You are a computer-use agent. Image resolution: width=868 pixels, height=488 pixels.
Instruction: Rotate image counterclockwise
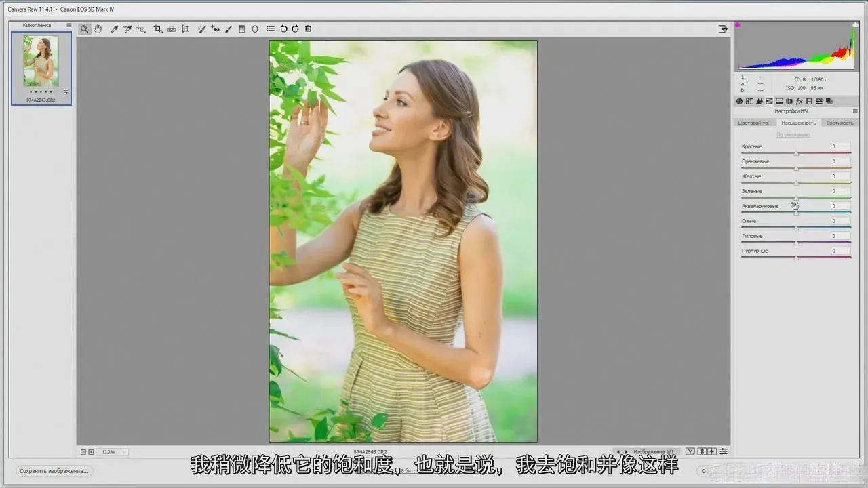pyautogui.click(x=283, y=29)
